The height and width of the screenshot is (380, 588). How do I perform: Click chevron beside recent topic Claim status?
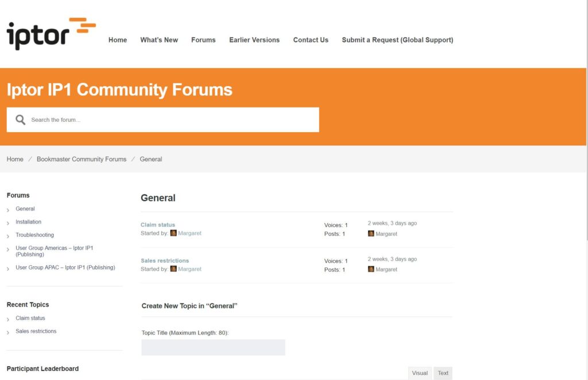coord(8,319)
